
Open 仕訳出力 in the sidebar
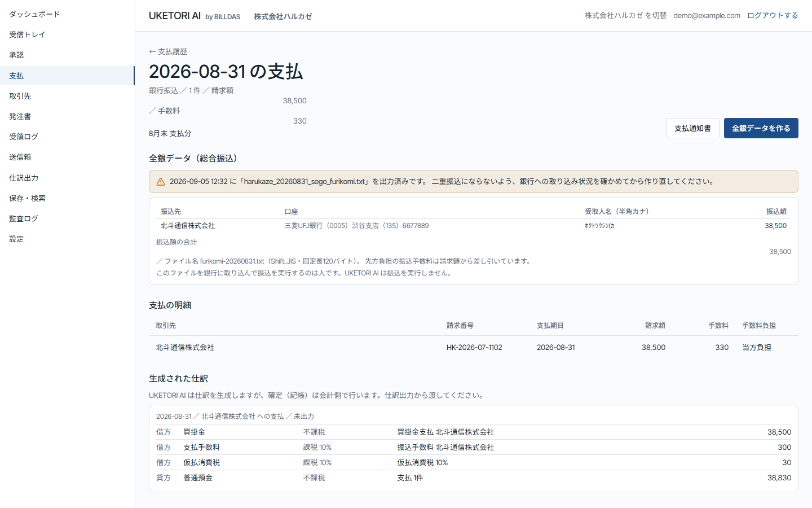click(x=67, y=178)
